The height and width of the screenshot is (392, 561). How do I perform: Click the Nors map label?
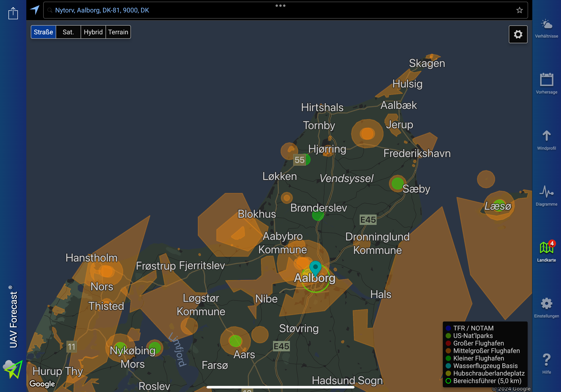coord(102,287)
